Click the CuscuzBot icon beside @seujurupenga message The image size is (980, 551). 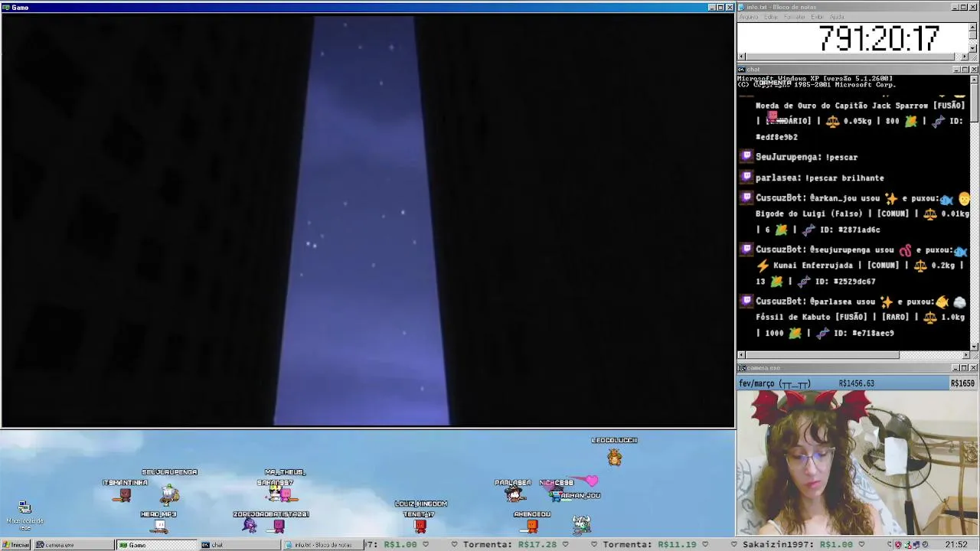(x=746, y=249)
